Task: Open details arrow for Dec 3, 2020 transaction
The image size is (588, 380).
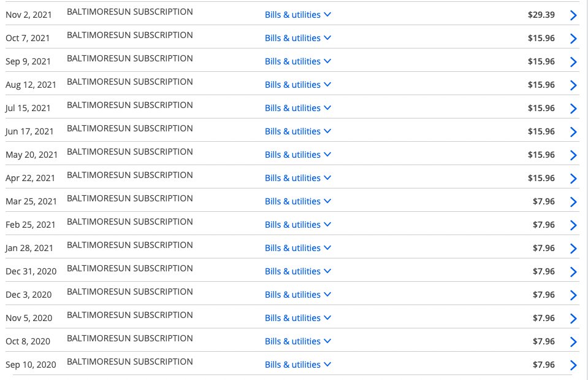Action: (x=573, y=295)
